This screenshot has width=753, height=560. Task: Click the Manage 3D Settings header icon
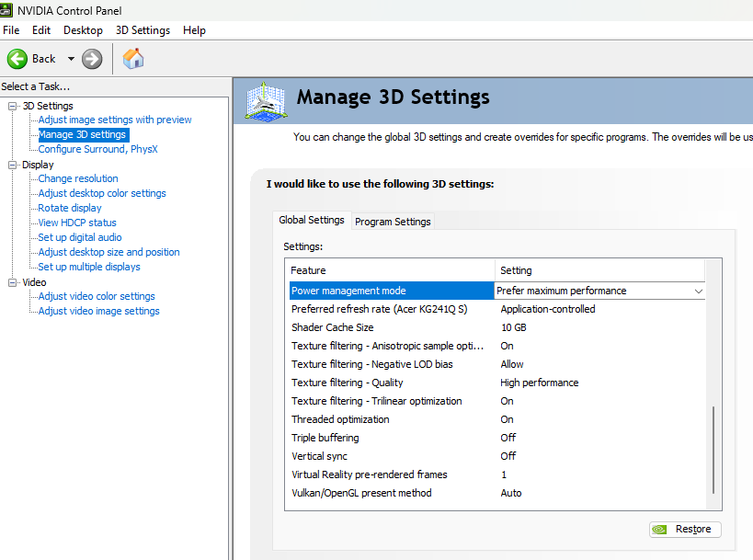(x=266, y=100)
